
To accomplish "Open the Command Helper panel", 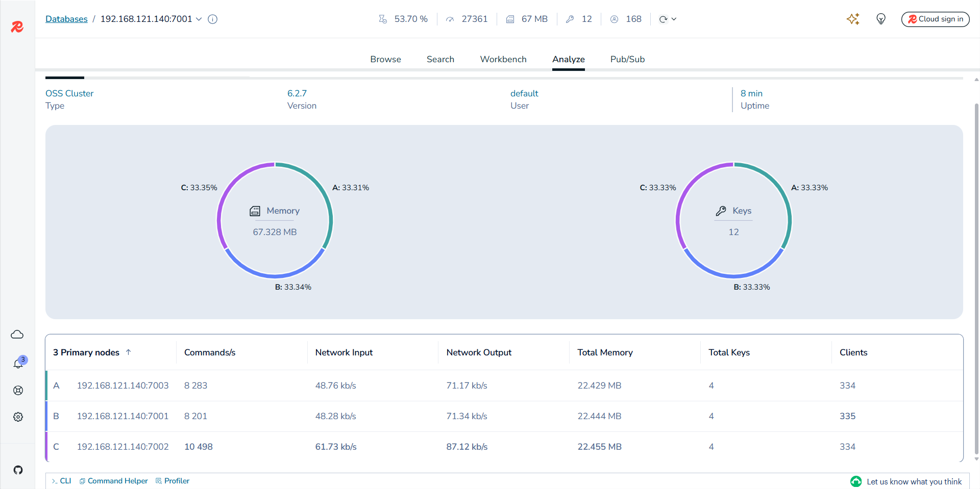I will (114, 481).
